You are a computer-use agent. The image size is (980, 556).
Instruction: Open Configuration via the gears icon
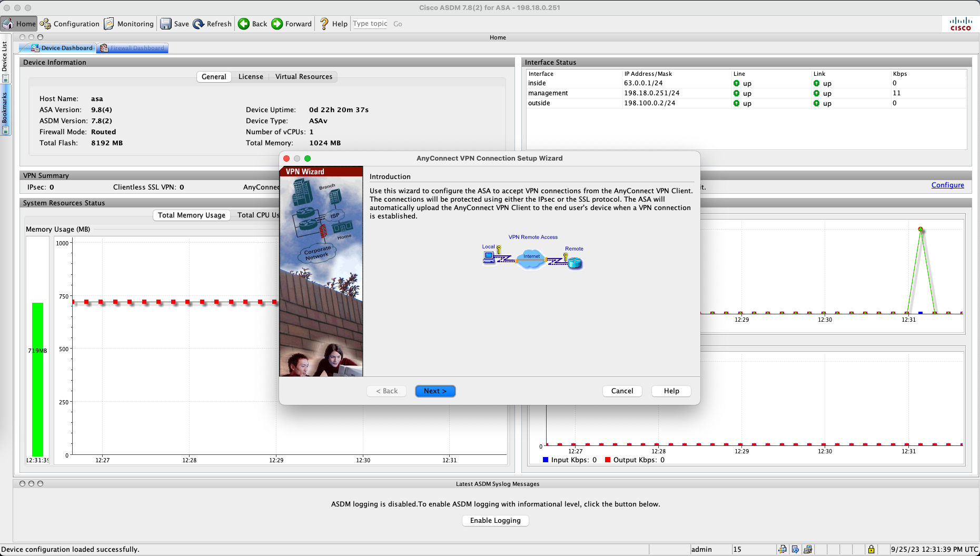pyautogui.click(x=46, y=24)
